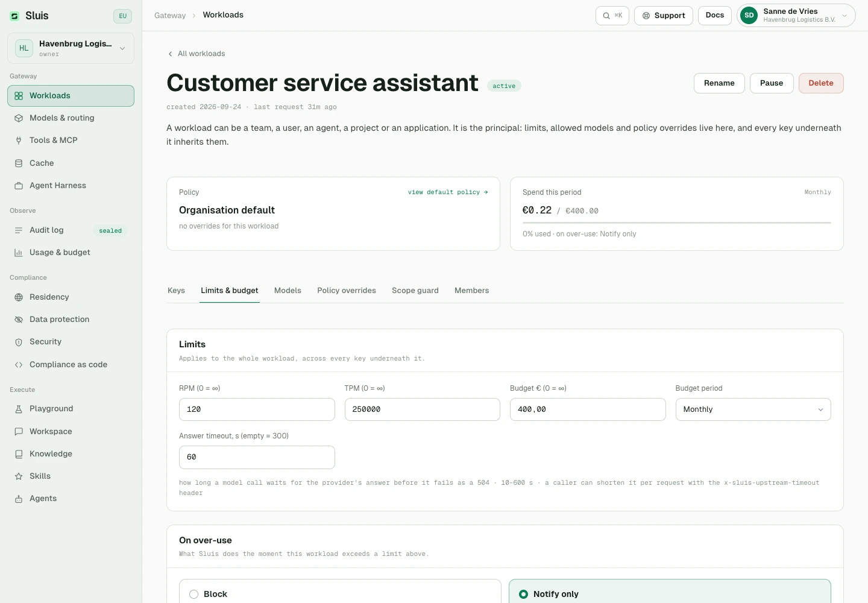Select the Limits & budget tab
The image size is (868, 603).
pyautogui.click(x=230, y=291)
